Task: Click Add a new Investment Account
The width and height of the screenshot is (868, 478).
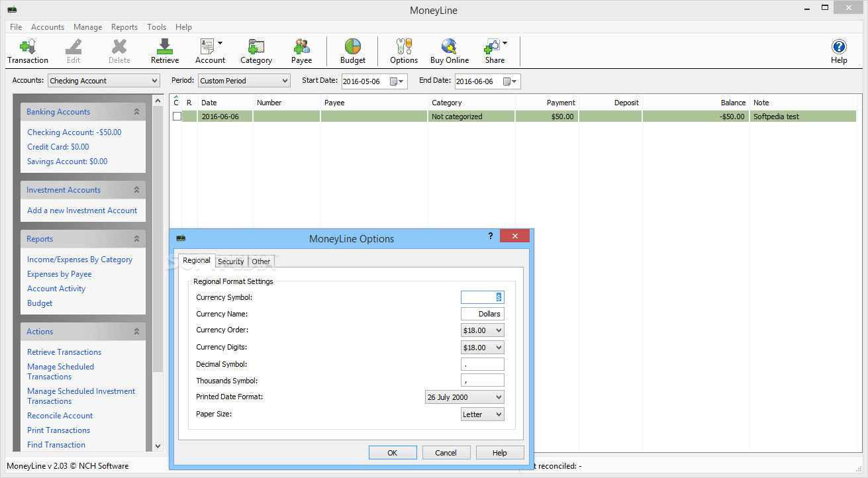Action: (x=82, y=211)
